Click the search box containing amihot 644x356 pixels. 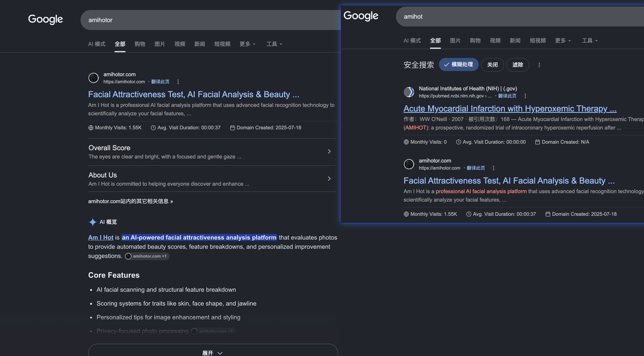[x=520, y=17]
